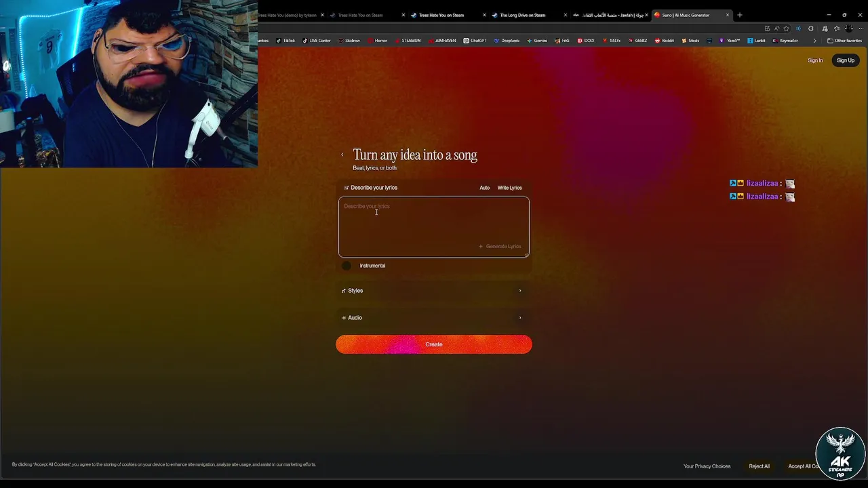Click the textarea resize handle corner

526,254
